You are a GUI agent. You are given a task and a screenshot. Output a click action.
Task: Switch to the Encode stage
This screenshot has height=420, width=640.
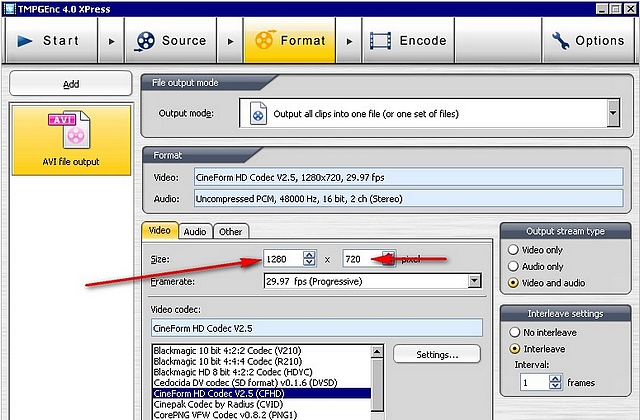pos(408,40)
